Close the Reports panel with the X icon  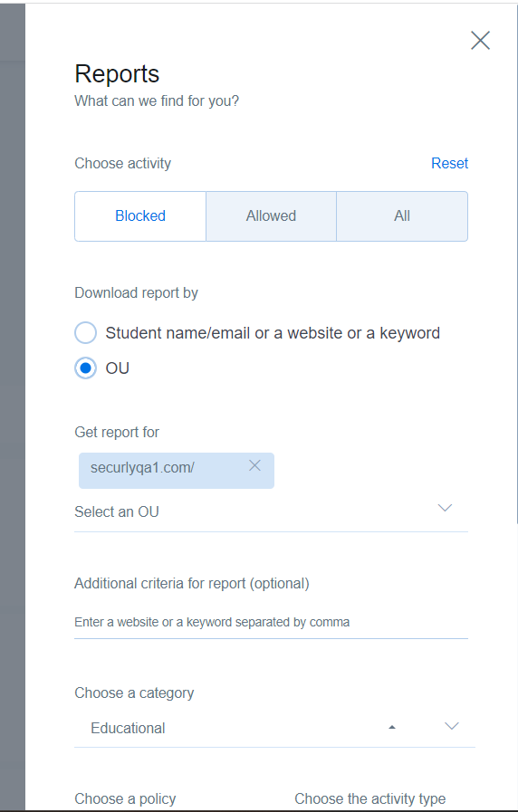(480, 41)
